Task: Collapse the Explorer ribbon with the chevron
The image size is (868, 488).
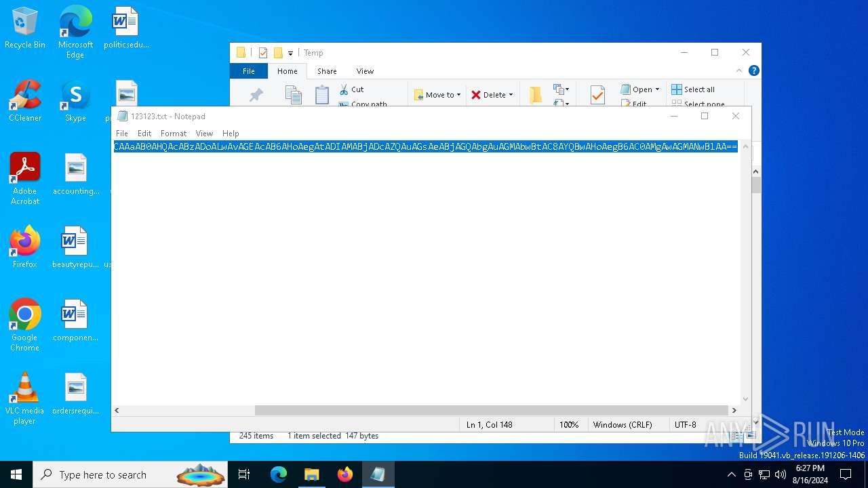Action: [x=739, y=70]
